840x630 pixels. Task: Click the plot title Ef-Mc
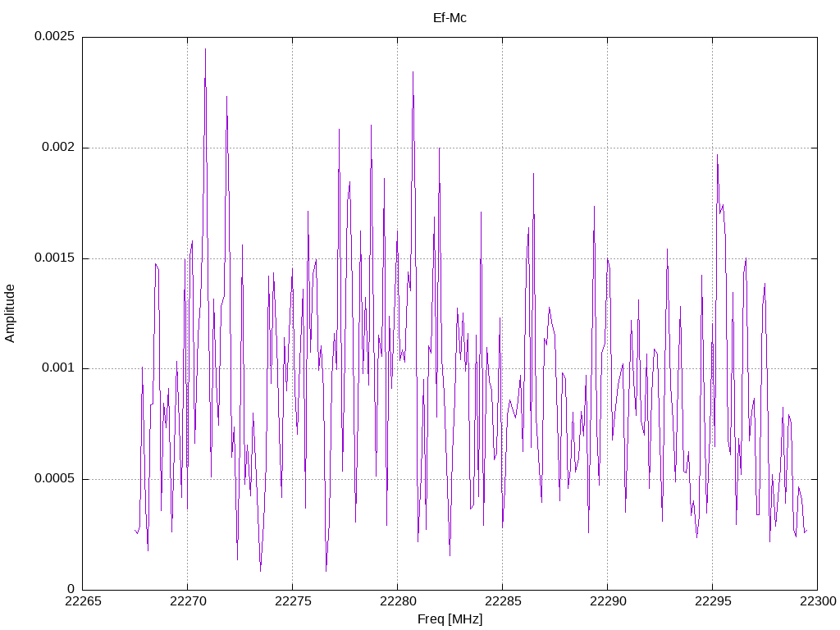(450, 18)
